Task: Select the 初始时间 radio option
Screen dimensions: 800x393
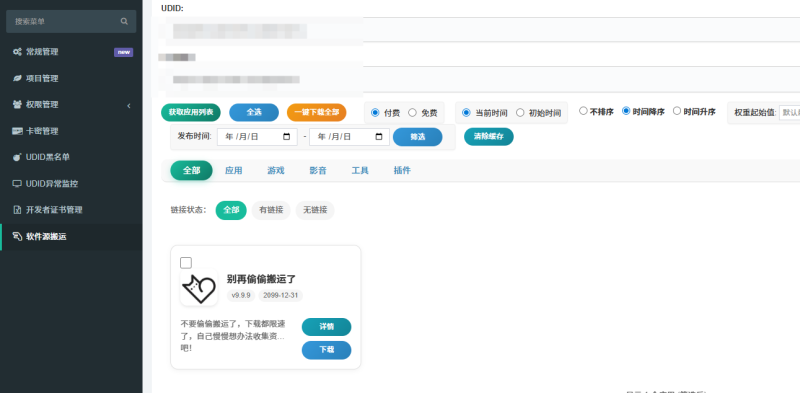Action: [x=520, y=113]
